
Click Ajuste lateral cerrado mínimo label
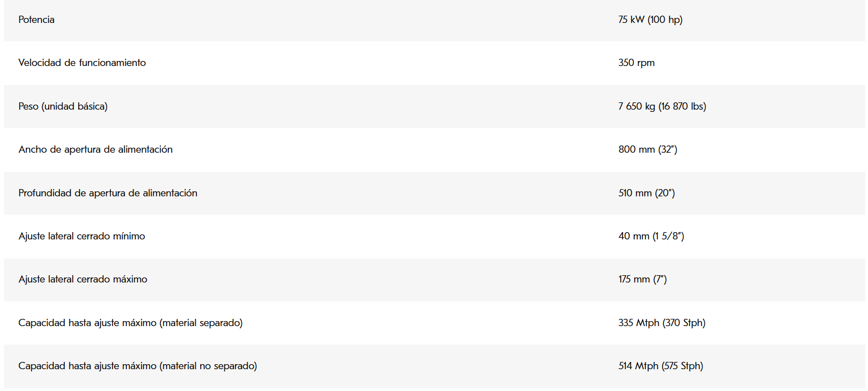pyautogui.click(x=82, y=236)
